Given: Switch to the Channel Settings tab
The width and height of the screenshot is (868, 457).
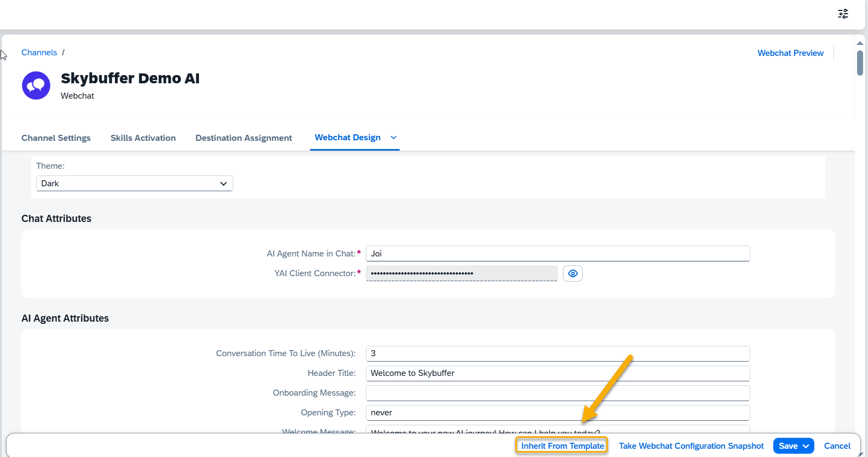Looking at the screenshot, I should pos(56,138).
